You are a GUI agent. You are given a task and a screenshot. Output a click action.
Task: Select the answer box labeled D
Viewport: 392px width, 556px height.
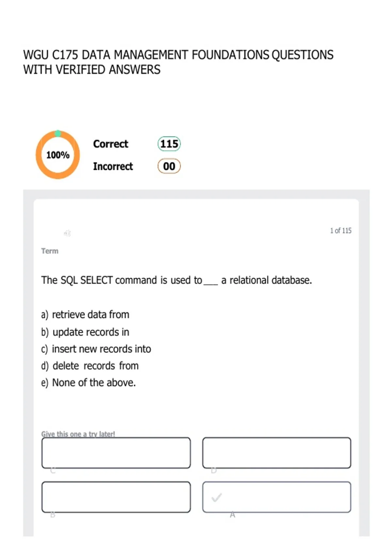[x=277, y=453]
